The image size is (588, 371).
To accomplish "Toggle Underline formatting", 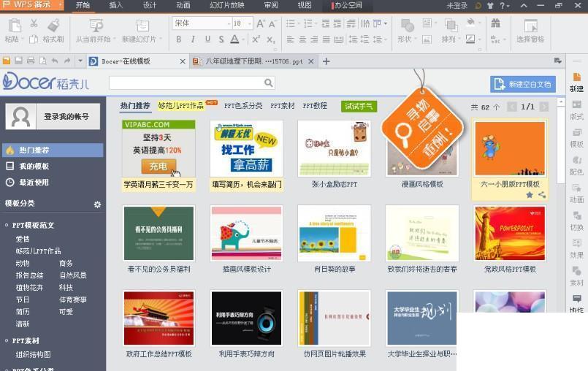I will pos(207,39).
